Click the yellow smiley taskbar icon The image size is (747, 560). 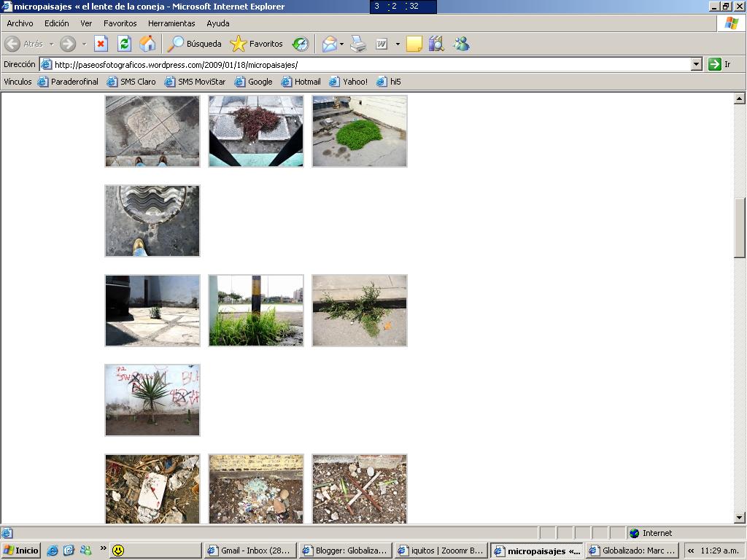coord(117,551)
